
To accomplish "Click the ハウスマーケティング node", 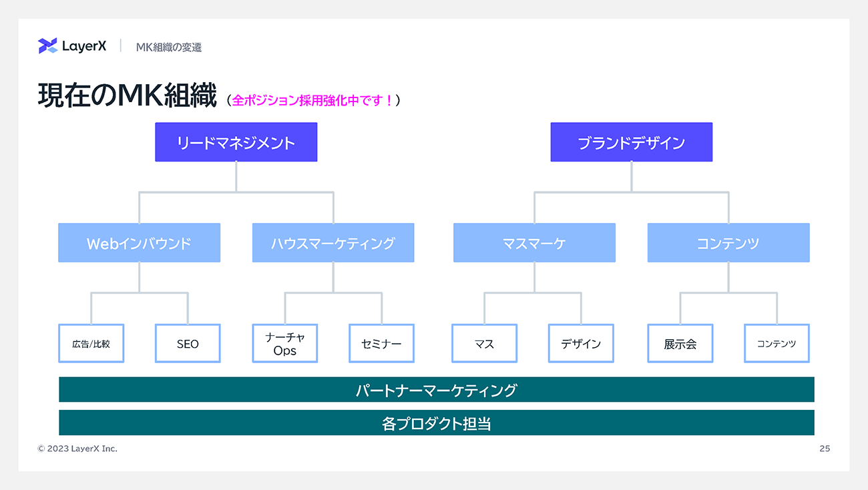I will click(333, 243).
